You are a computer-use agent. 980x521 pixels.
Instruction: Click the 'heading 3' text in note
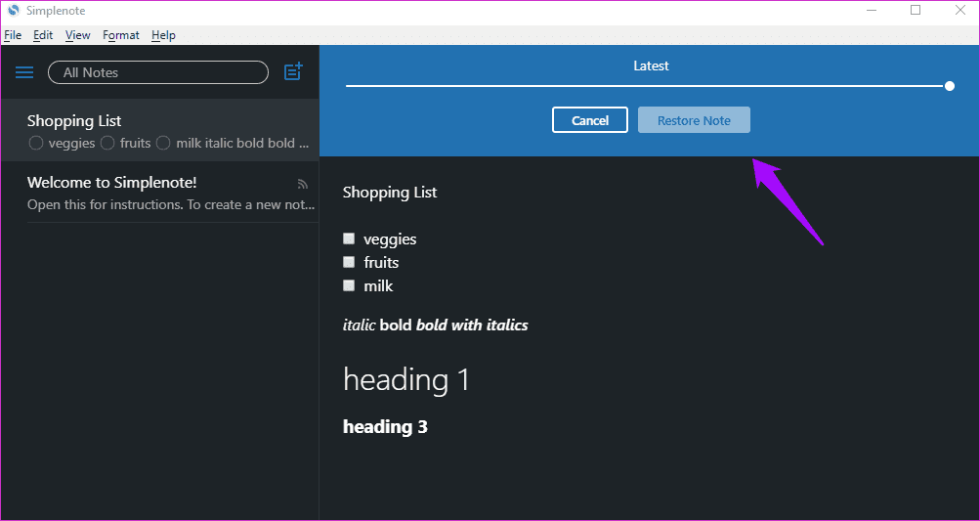tap(385, 426)
